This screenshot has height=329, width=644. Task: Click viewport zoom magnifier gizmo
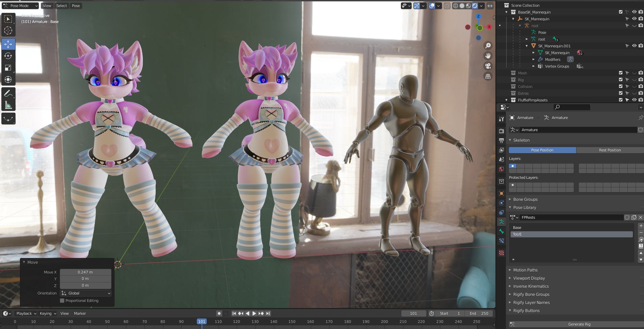pyautogui.click(x=488, y=46)
